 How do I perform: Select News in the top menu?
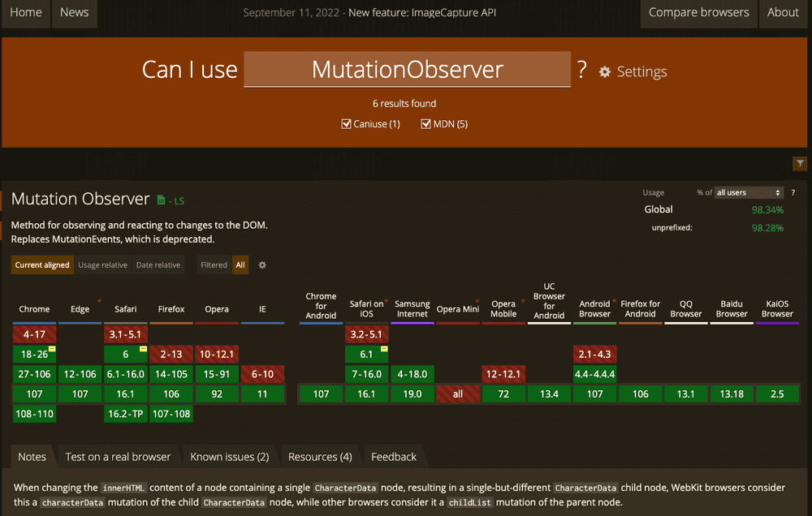pyautogui.click(x=74, y=12)
